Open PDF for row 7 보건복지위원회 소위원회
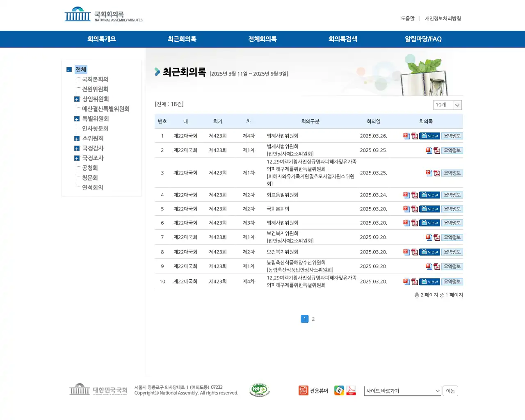Screen dimensions: 525x420 click(x=437, y=237)
